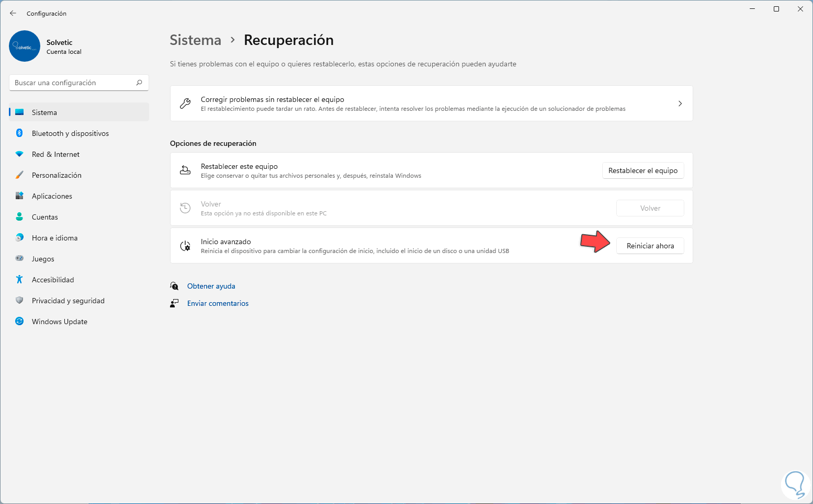Viewport: 813px width, 504px height.
Task: Navigate to Sistema breadcrumb
Action: (195, 40)
